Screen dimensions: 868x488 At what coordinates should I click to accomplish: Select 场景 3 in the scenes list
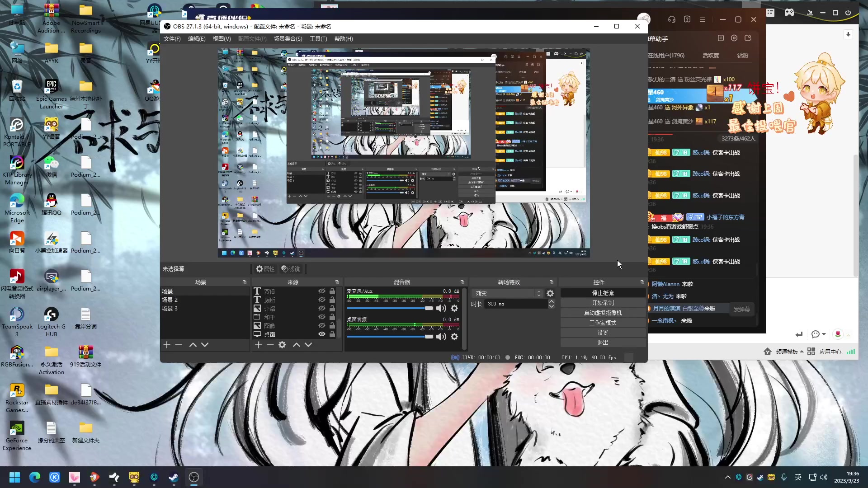(205, 309)
